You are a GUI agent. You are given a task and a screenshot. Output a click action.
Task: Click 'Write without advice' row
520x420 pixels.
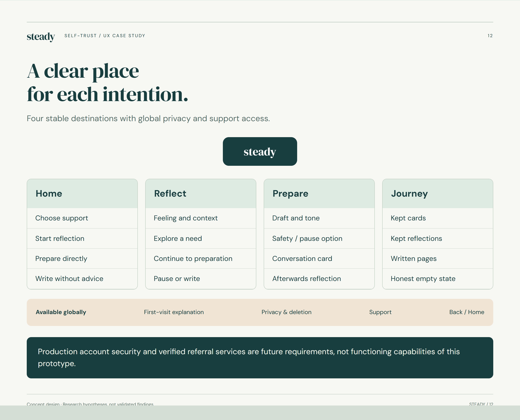(x=82, y=279)
